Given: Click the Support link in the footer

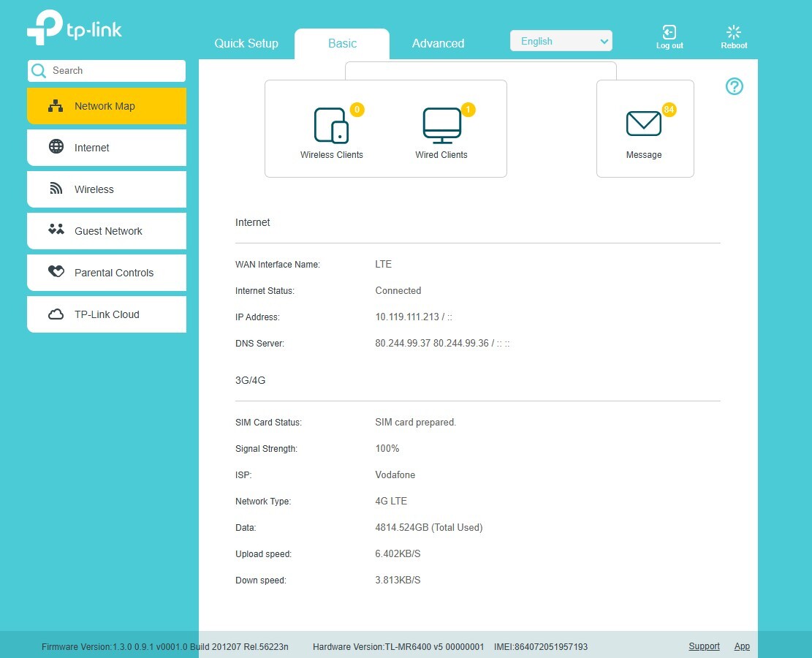Looking at the screenshot, I should point(704,646).
